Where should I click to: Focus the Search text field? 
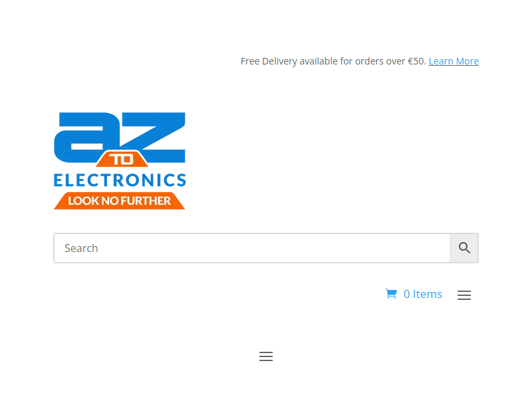[x=252, y=248]
